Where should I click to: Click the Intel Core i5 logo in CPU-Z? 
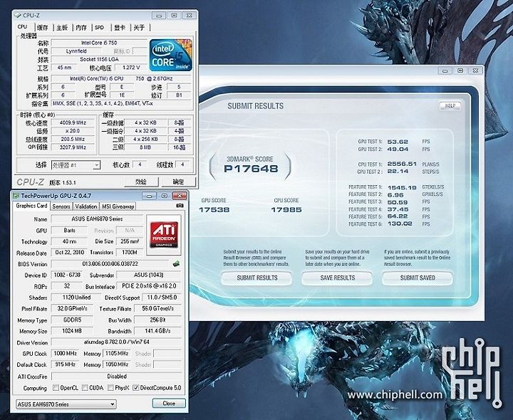pyautogui.click(x=171, y=55)
